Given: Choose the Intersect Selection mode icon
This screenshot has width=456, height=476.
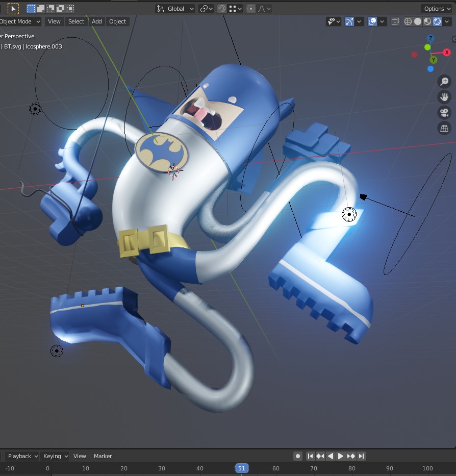Looking at the screenshot, I should click(x=70, y=9).
